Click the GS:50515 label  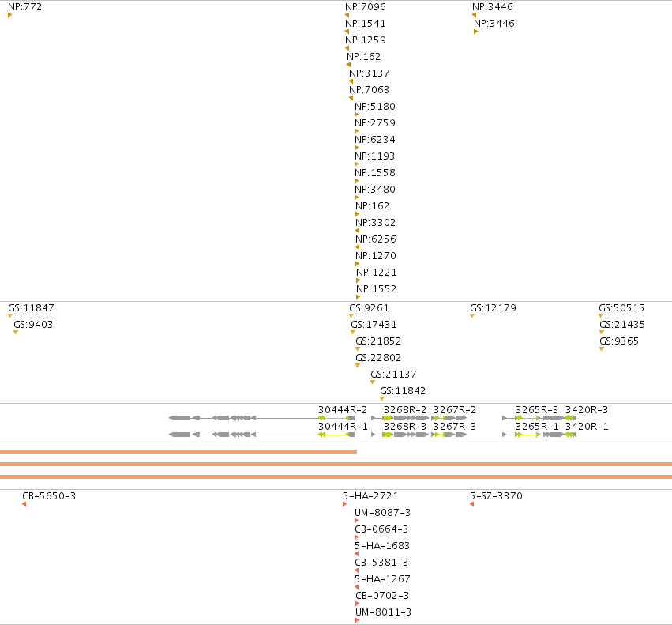click(621, 308)
